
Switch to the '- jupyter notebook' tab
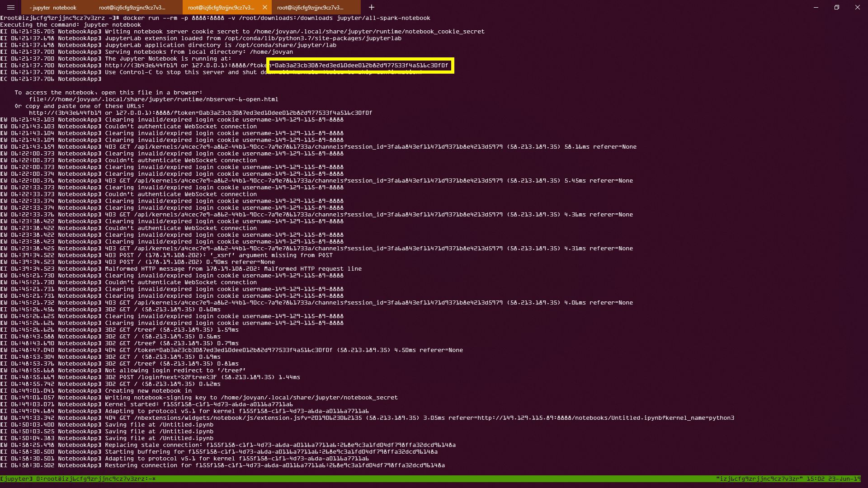coord(53,7)
